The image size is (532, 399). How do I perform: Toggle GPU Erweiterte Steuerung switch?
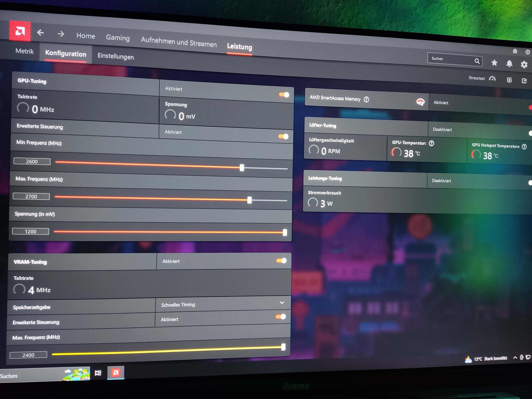(283, 137)
